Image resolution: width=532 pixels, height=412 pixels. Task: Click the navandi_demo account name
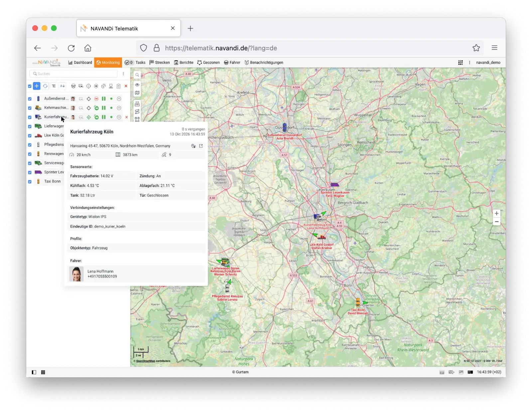pos(488,63)
